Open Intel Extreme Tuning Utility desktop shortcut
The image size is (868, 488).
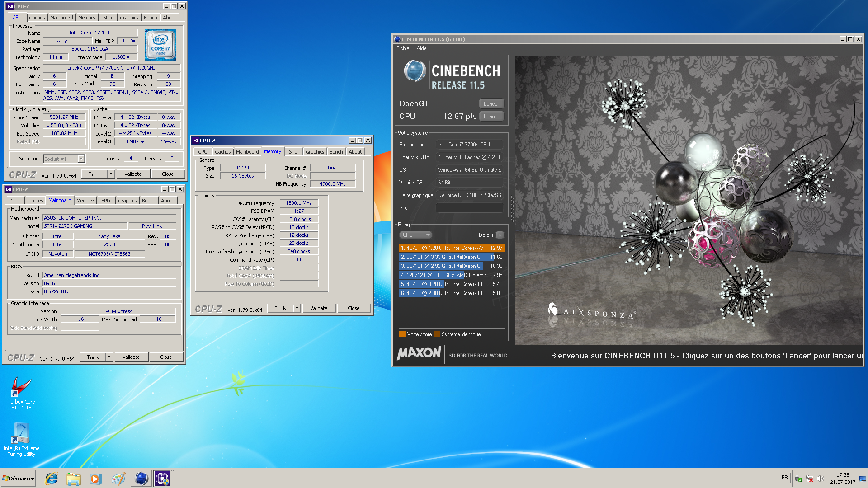click(x=21, y=439)
